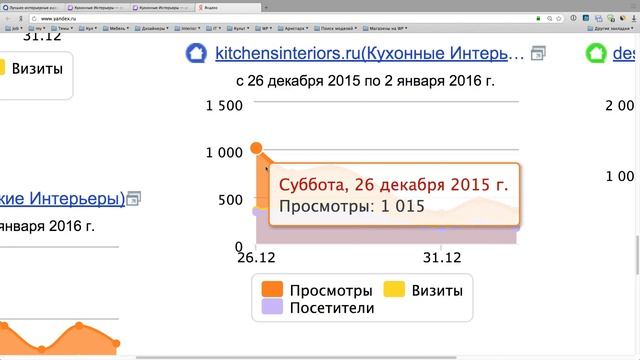Reload the page with the refresh icon
640x360 pixels.
34,19
